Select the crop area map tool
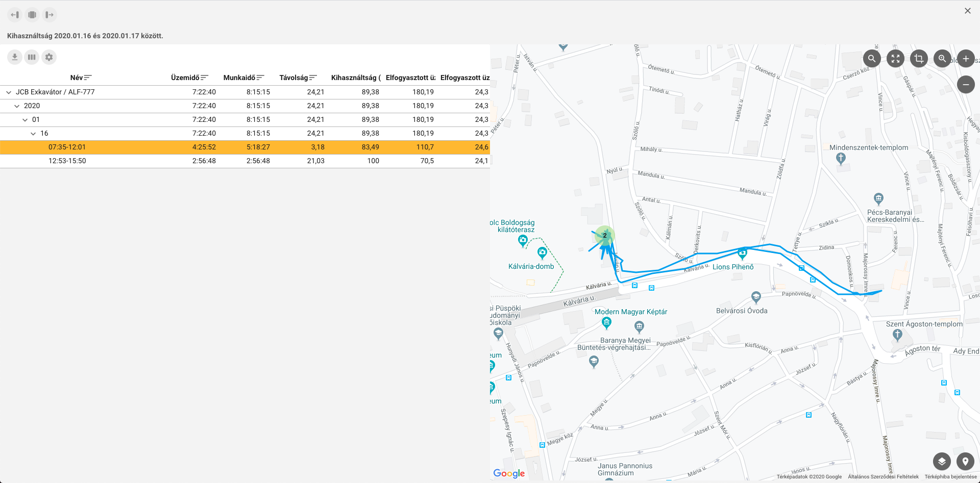 tap(919, 59)
